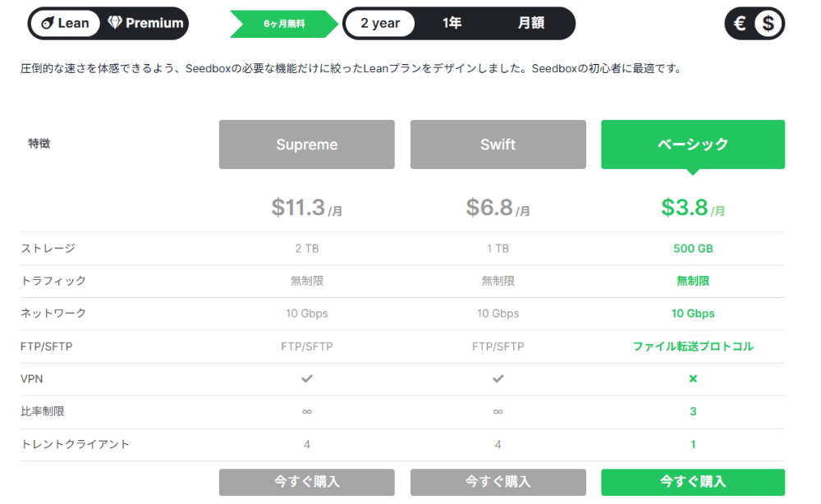Select the Swift plan header

click(x=498, y=144)
